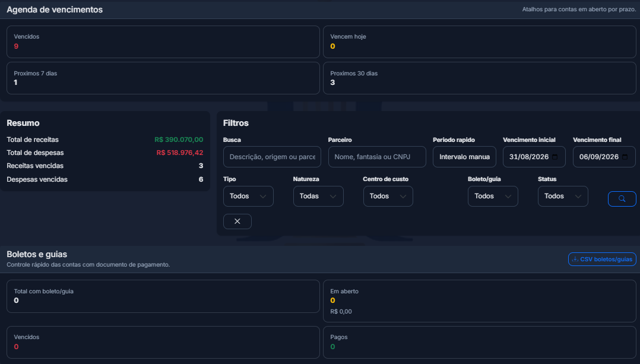Open the Proximos 7 dias card
The image size is (640, 364).
(163, 78)
